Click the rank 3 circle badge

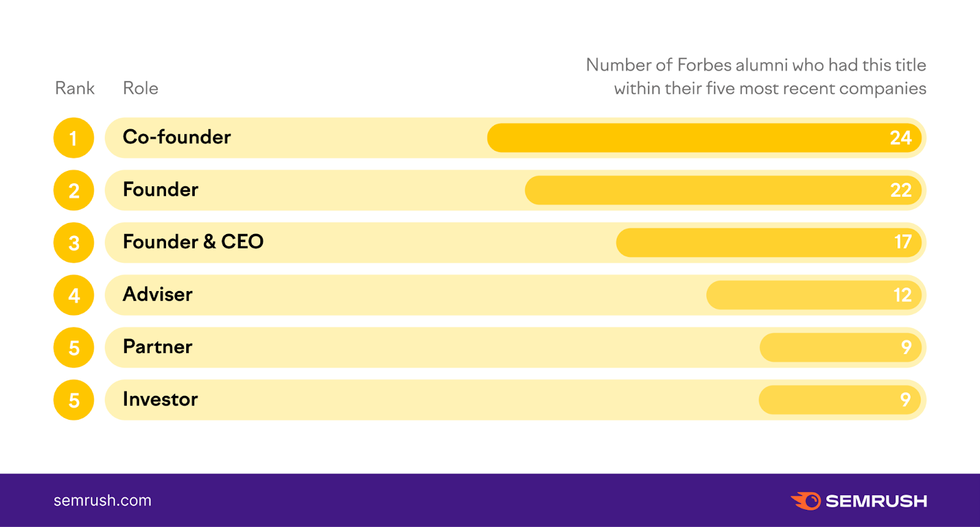(73, 243)
